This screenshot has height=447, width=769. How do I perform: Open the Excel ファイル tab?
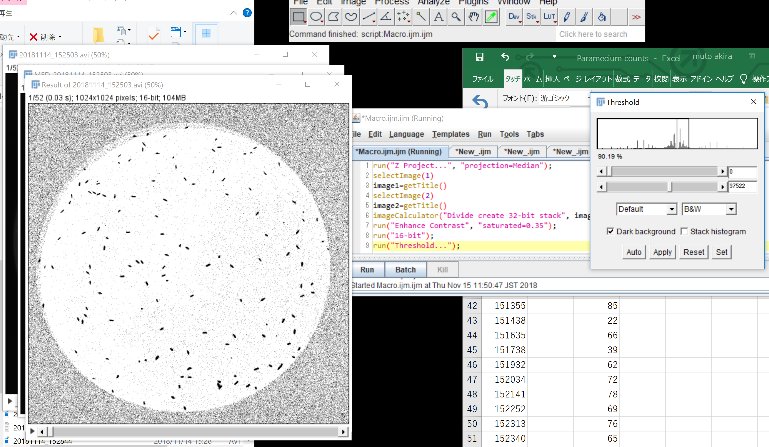tap(483, 79)
